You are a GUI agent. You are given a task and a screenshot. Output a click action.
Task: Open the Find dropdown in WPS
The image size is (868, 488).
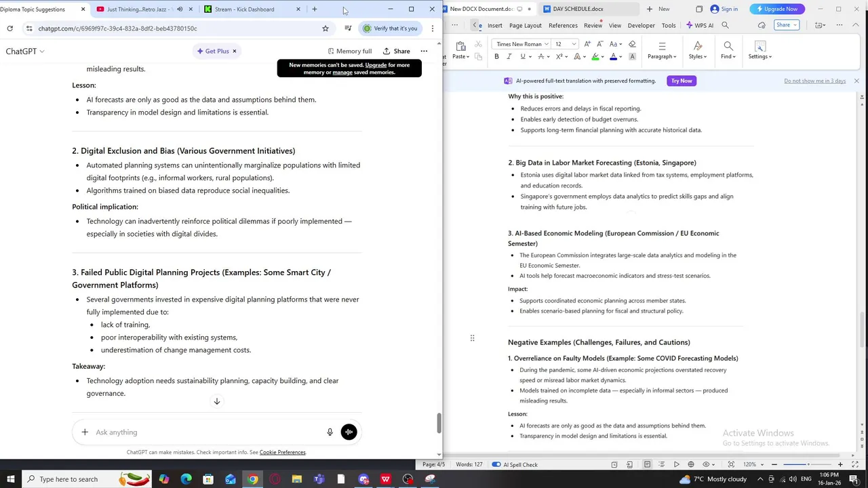[x=728, y=56]
